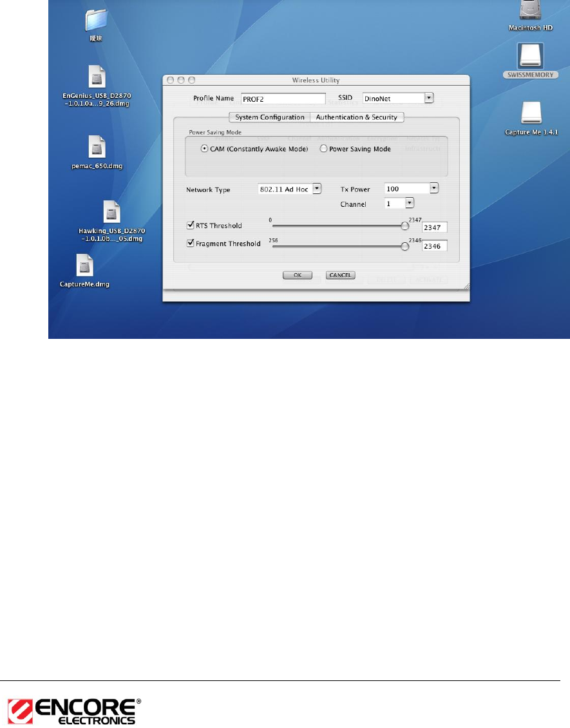The image size is (570, 728).
Task: Select the pemac_650.dmg file icon
Action: pos(97,147)
